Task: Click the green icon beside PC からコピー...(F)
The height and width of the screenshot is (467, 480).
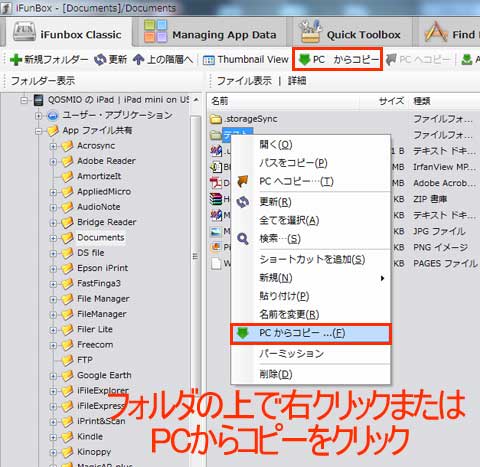Action: click(242, 333)
